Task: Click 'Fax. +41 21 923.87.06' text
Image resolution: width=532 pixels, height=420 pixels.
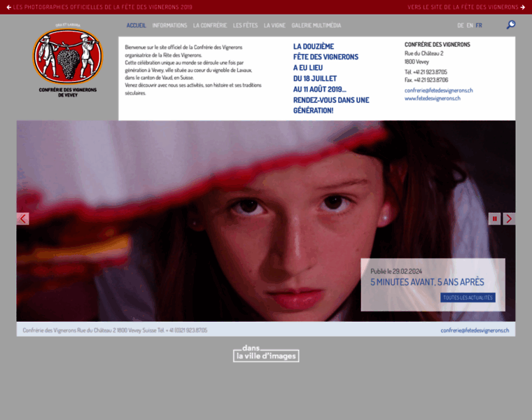Action: pos(426,80)
